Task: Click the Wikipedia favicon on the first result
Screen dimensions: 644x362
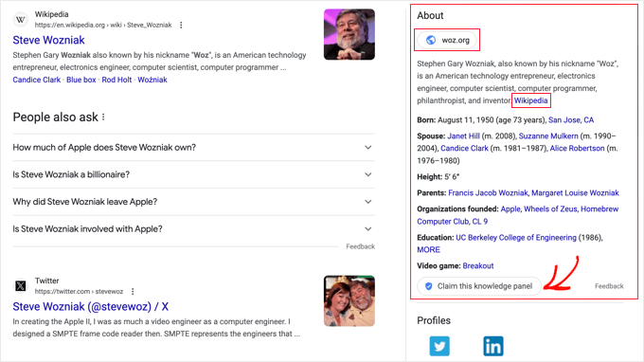Action: coord(21,19)
